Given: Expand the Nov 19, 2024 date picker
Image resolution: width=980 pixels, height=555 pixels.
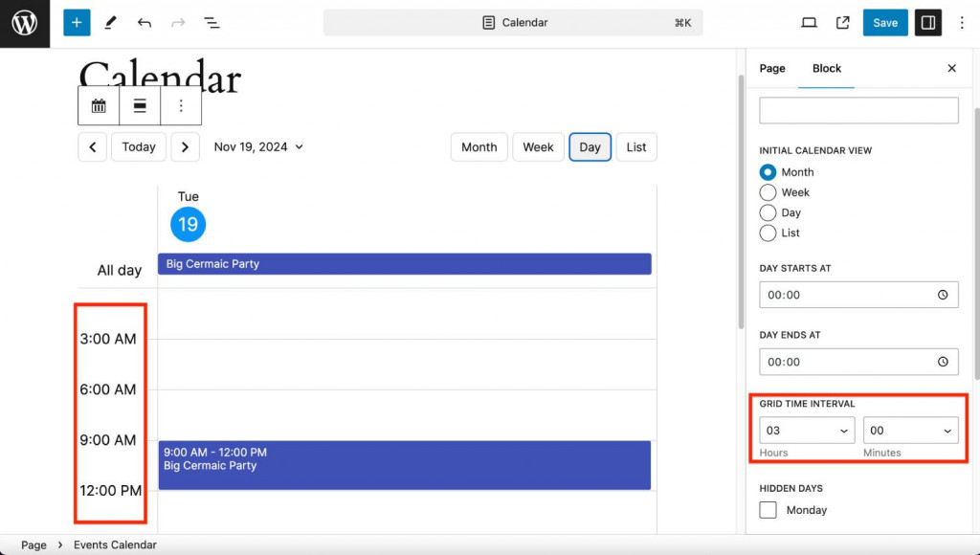Looking at the screenshot, I should (258, 146).
